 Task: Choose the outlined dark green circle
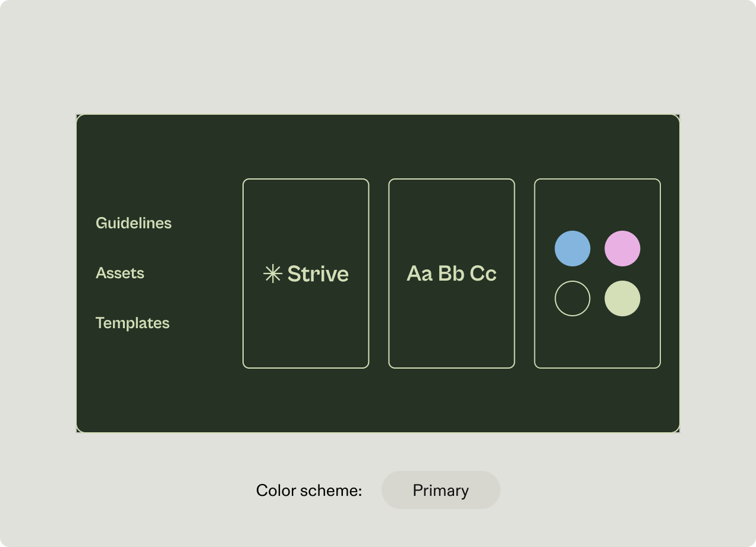[x=572, y=298]
